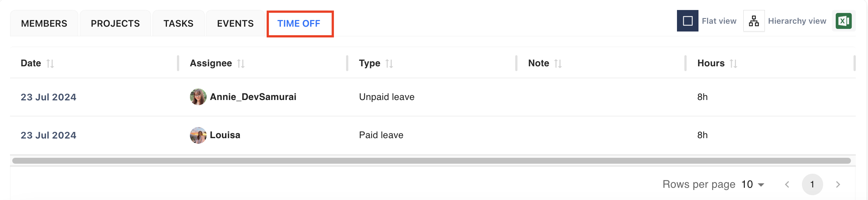Viewport: 868px width, 200px height.
Task: Sort by Assignee column
Action: 241,64
